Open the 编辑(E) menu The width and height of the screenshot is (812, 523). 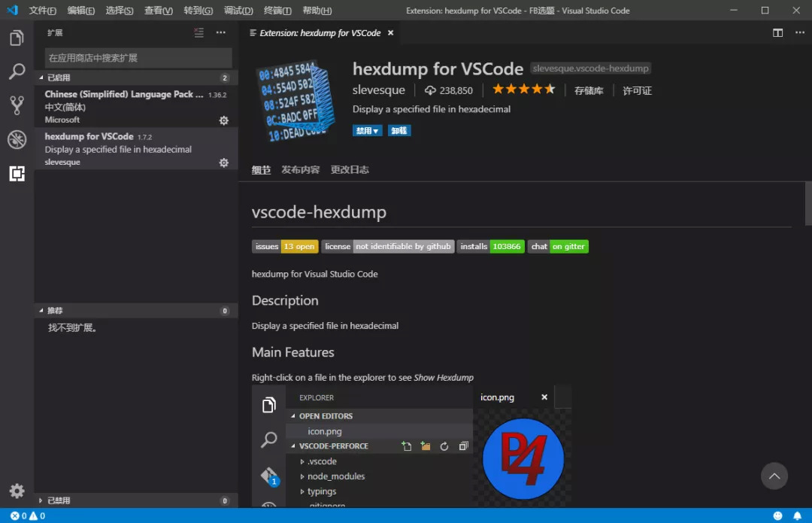pos(80,11)
